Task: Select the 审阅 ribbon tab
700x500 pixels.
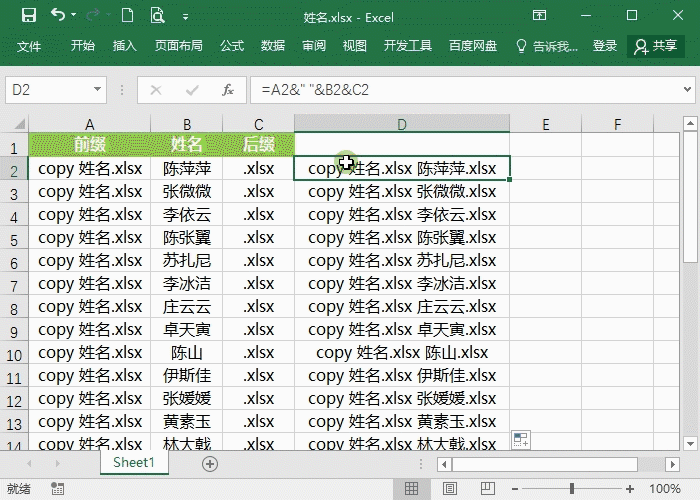Action: [314, 46]
